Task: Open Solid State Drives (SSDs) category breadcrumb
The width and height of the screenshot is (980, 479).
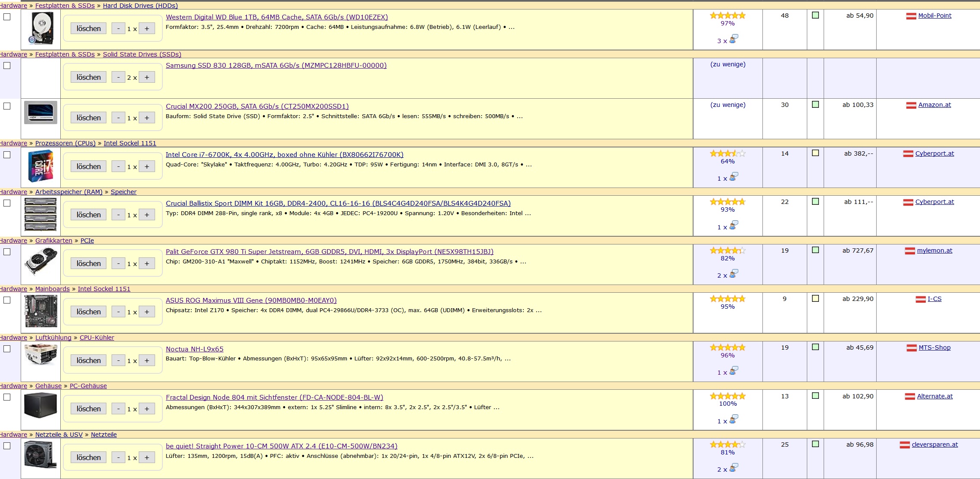Action: [142, 54]
